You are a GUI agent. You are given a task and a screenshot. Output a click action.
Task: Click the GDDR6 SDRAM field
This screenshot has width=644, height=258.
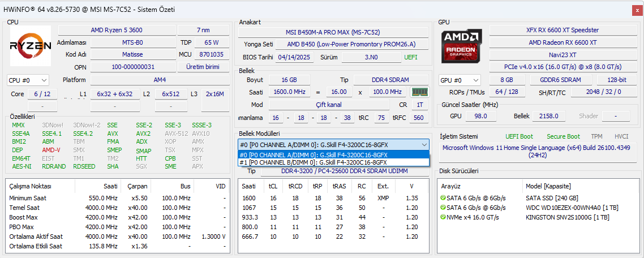[561, 80]
